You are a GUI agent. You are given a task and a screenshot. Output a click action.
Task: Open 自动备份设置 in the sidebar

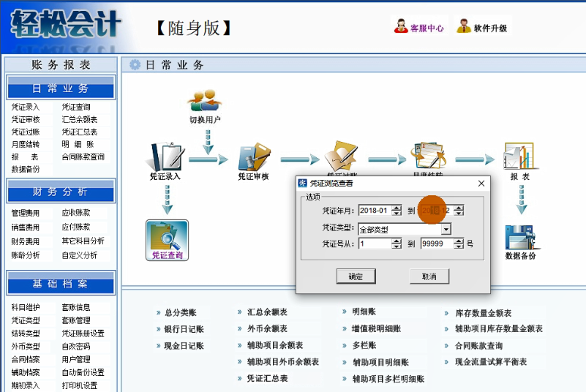click(83, 372)
